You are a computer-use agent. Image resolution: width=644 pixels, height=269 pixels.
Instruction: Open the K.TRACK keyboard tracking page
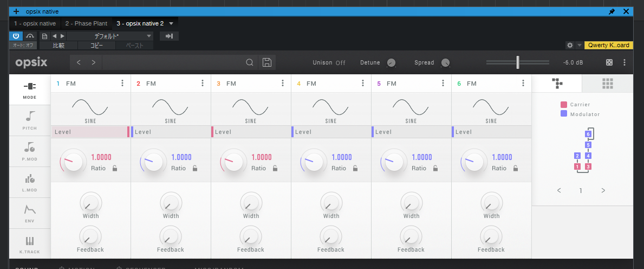(29, 244)
